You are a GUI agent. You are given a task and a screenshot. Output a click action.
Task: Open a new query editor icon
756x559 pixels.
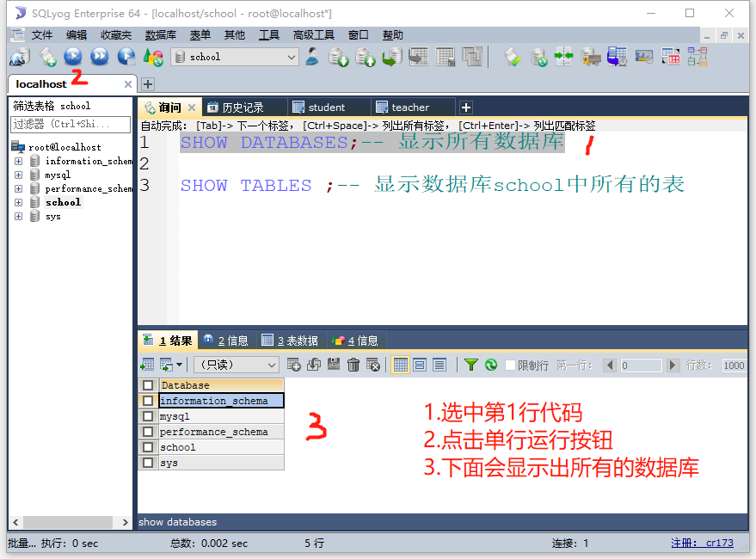pos(47,57)
